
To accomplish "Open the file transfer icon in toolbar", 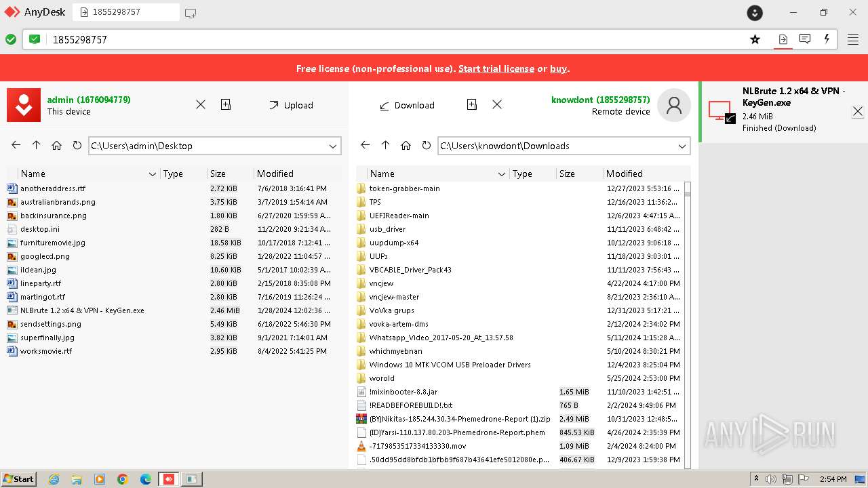I will tap(783, 39).
